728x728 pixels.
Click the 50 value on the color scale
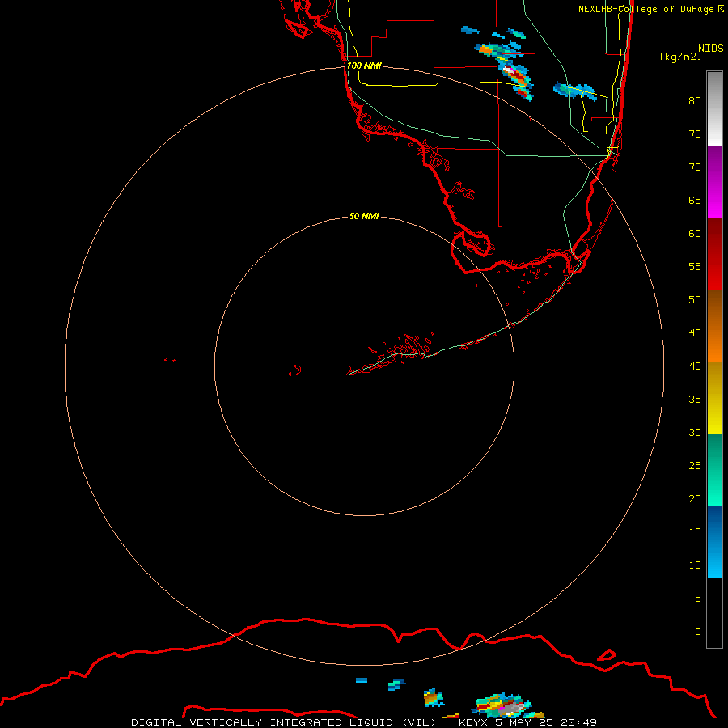[695, 300]
